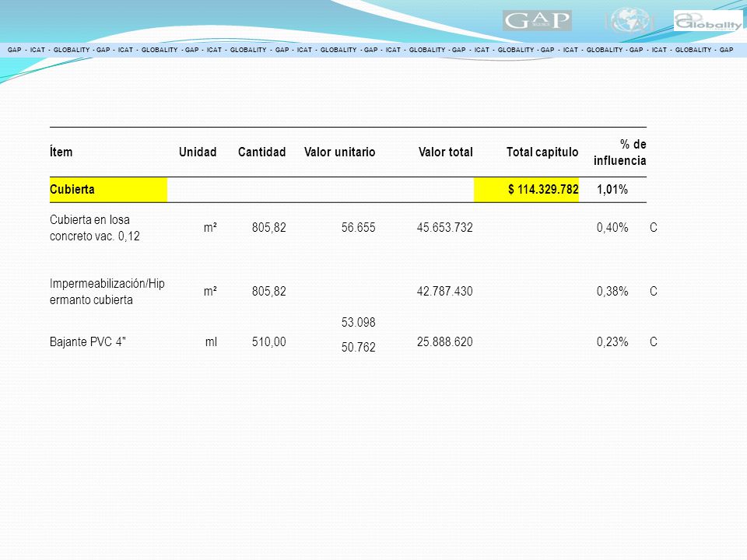Click the 56.655 unit value

pos(358,228)
